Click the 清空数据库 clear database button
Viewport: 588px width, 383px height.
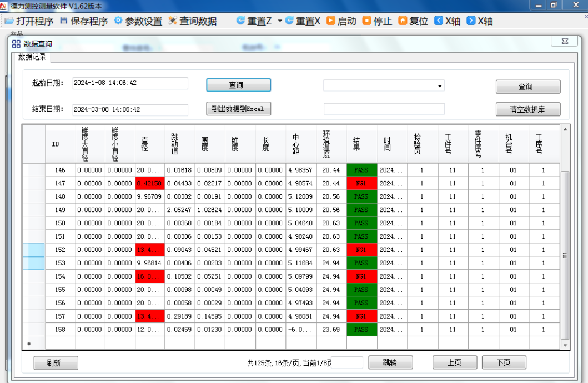click(x=527, y=109)
